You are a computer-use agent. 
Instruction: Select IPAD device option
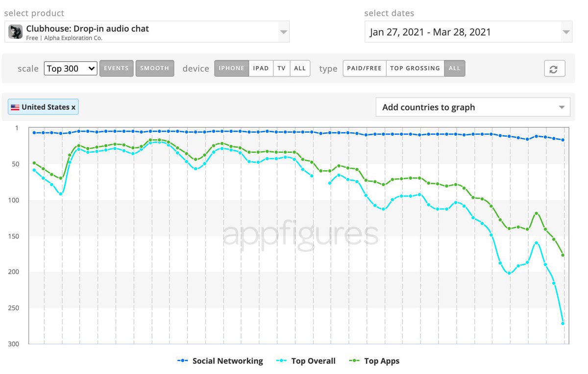261,69
